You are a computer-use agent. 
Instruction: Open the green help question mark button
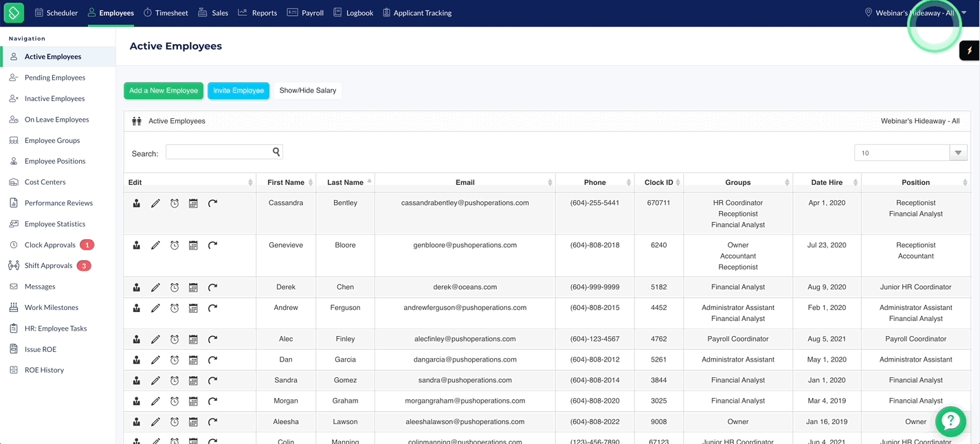[951, 421]
